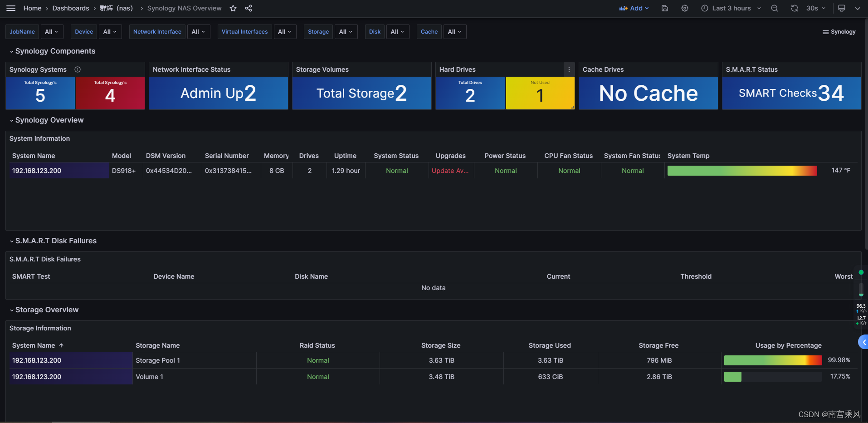Image resolution: width=868 pixels, height=423 pixels.
Task: Click the Admin Up 2 stat tile
Action: [x=219, y=93]
